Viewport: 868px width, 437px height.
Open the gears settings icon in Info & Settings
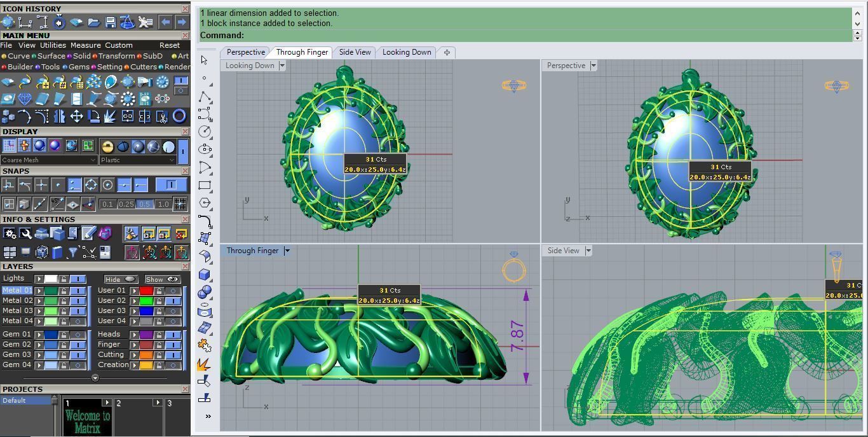(9, 233)
